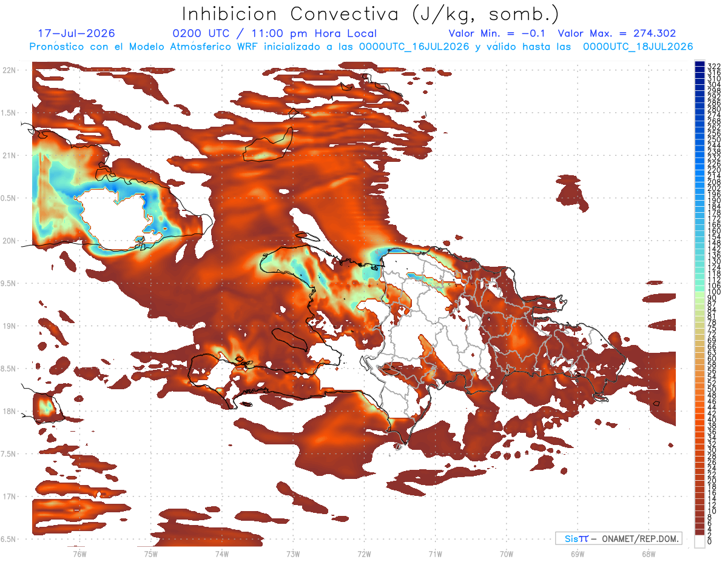Click the '22N' latitude label

click(x=8, y=70)
